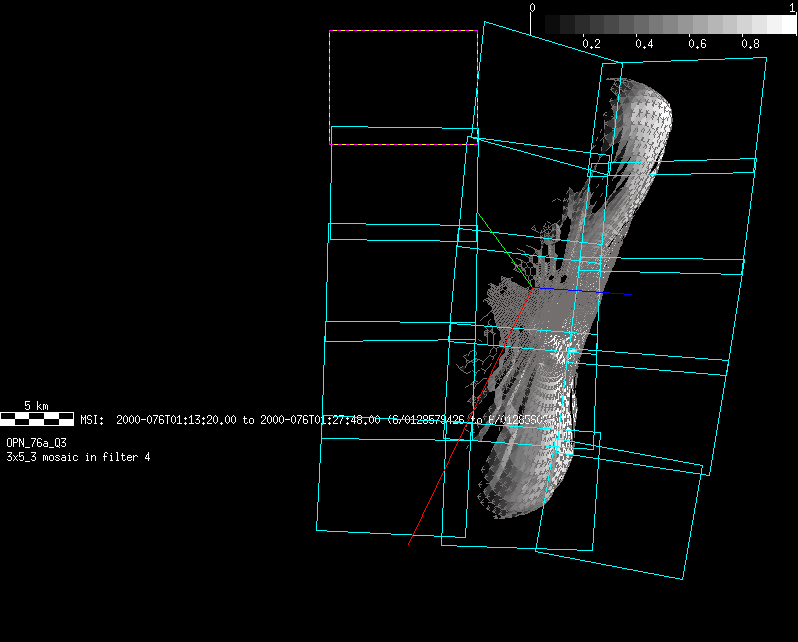Click the darkest end of the grayscale bar

[x=537, y=25]
